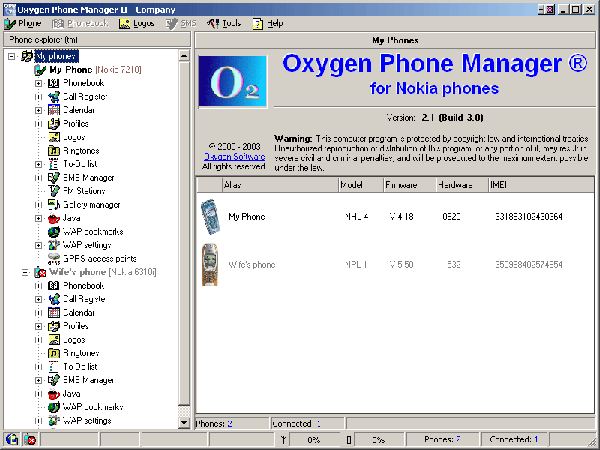This screenshot has width=600, height=450.
Task: Select My Phone row thumbnail
Action: [x=210, y=217]
